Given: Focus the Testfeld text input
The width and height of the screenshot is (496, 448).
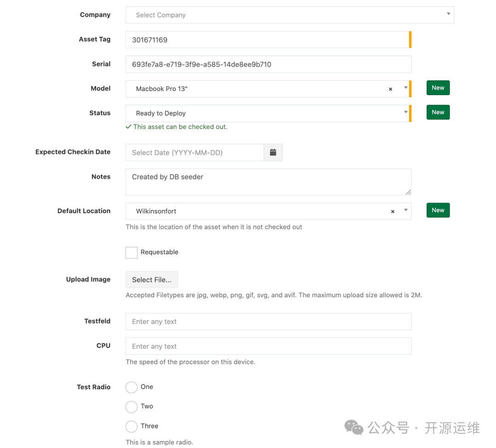Looking at the screenshot, I should click(268, 322).
